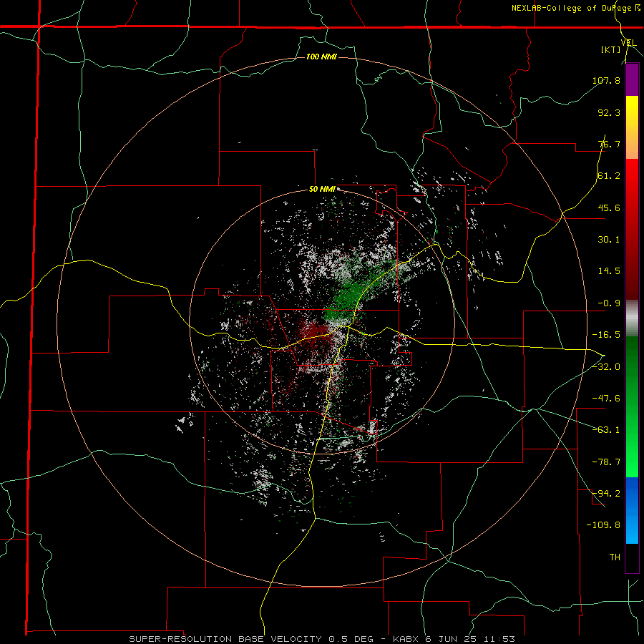Viewport: 644px width, 644px height.
Task: Select the -78.7 scale value
Action: (606, 462)
